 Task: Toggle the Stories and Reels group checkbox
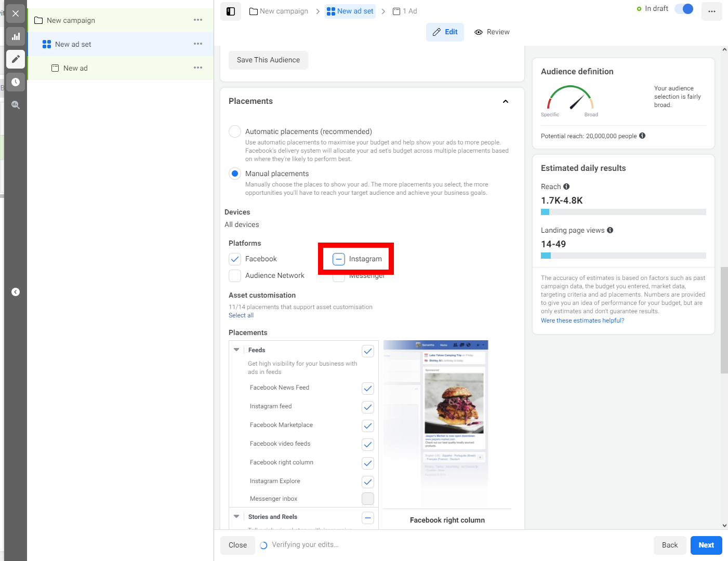[x=368, y=518]
